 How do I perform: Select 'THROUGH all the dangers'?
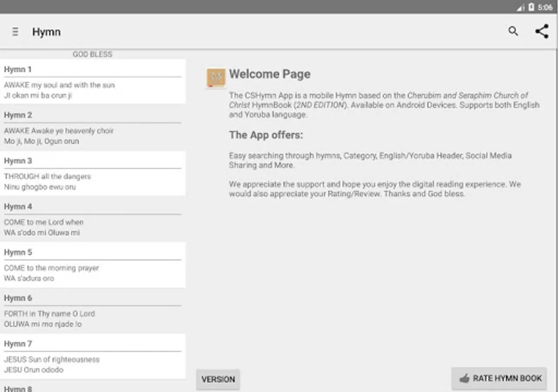tap(48, 176)
